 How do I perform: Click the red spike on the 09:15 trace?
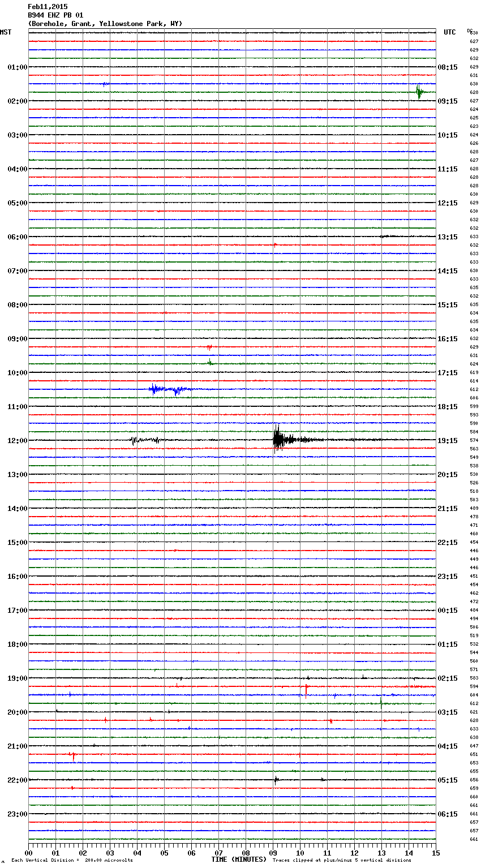[x=209, y=347]
